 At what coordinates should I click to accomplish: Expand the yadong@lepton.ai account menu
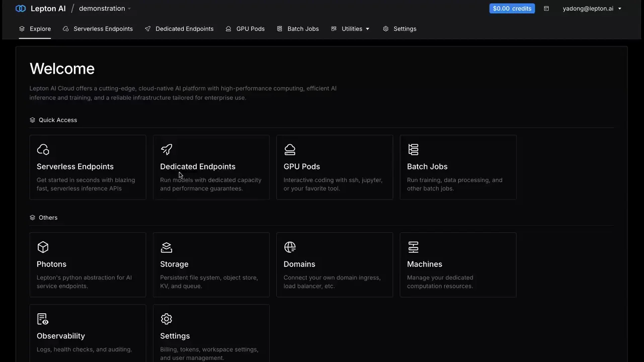pyautogui.click(x=592, y=9)
